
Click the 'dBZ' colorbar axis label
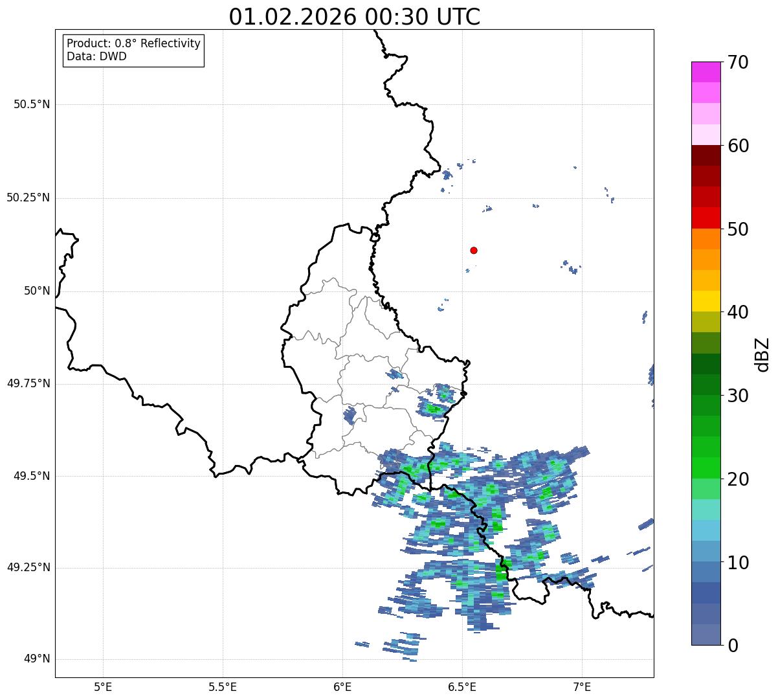pos(763,354)
